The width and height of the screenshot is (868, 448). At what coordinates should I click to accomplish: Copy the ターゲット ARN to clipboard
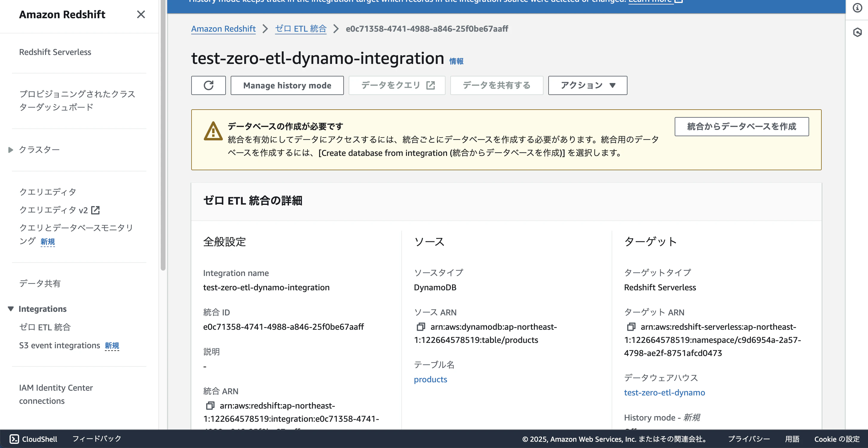(630, 327)
